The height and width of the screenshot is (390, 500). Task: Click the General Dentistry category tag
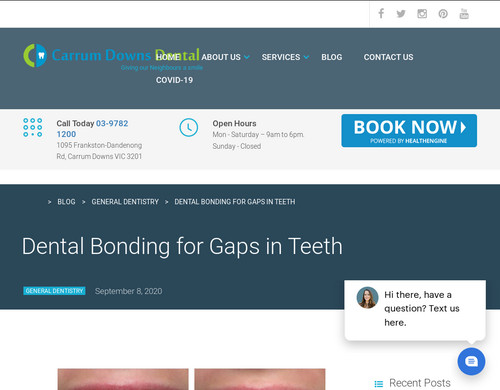(x=54, y=291)
